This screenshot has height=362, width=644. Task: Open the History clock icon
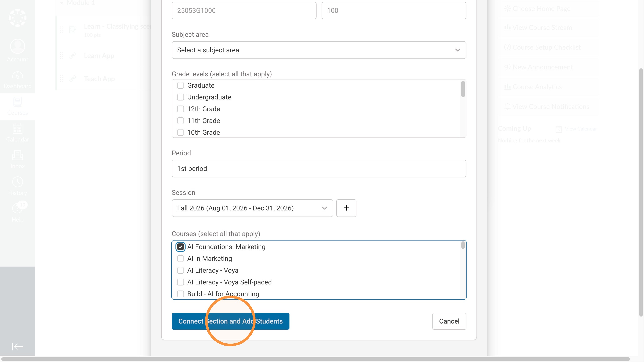[17, 182]
